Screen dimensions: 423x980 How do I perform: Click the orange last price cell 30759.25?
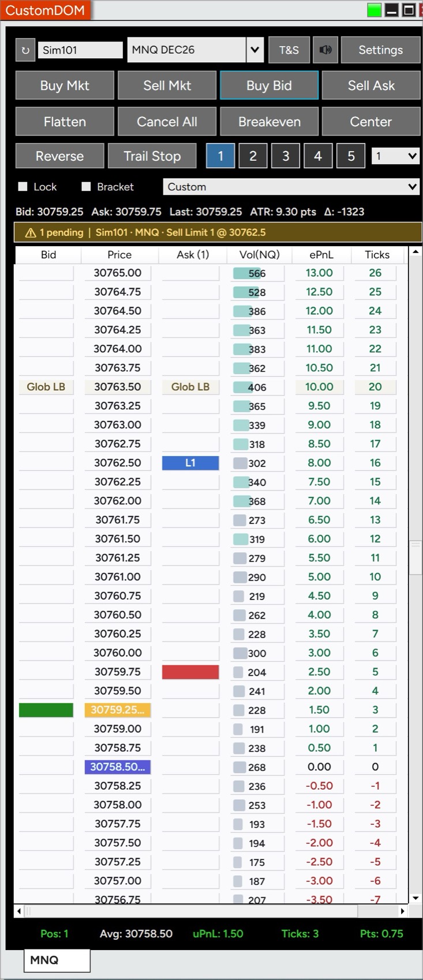click(118, 710)
